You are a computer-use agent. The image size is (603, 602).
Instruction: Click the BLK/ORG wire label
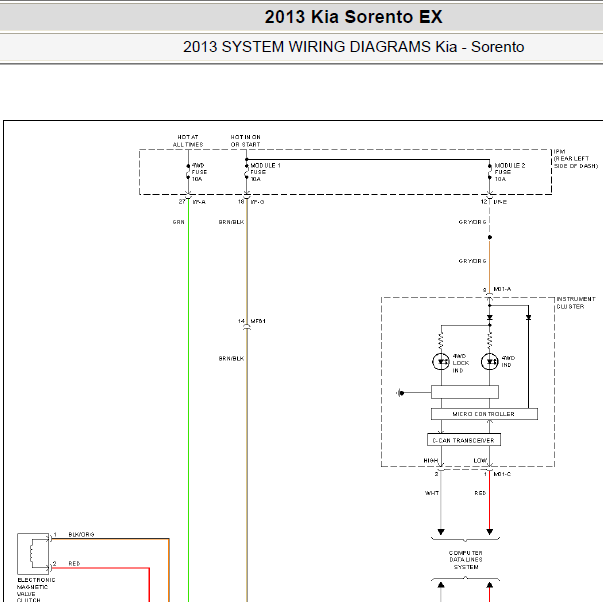click(x=81, y=534)
